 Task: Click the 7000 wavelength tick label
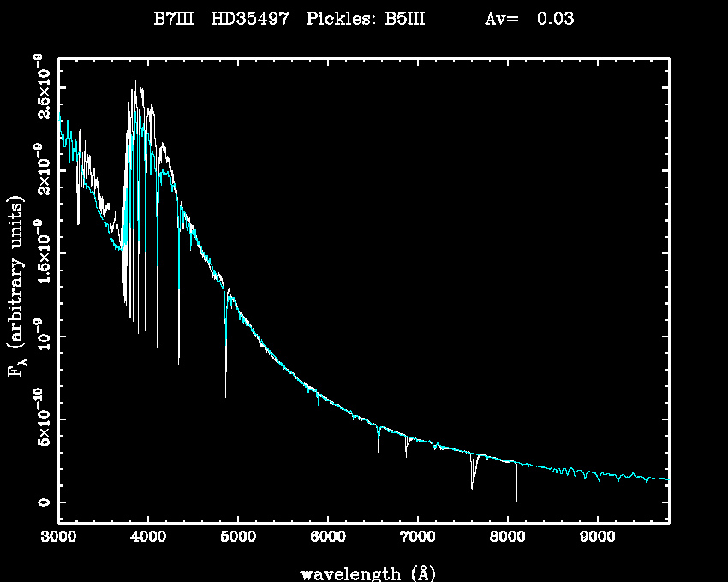coord(417,537)
